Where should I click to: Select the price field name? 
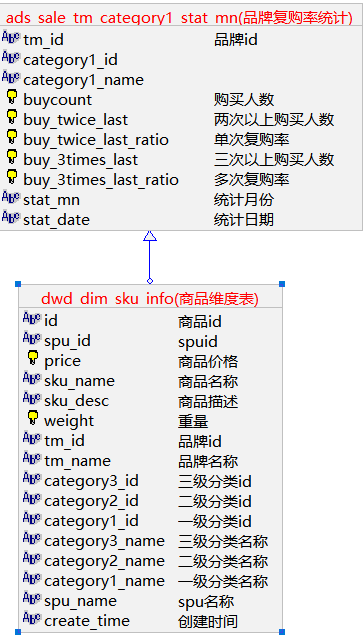[x=62, y=360]
